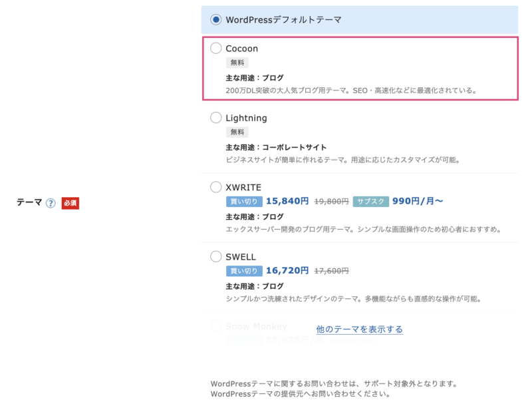Click the テーマ field label

tap(29, 203)
